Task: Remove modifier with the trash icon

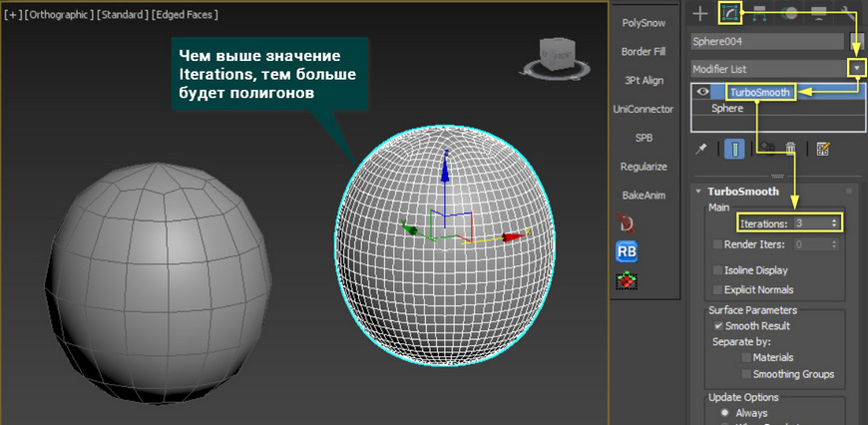Action: click(790, 149)
